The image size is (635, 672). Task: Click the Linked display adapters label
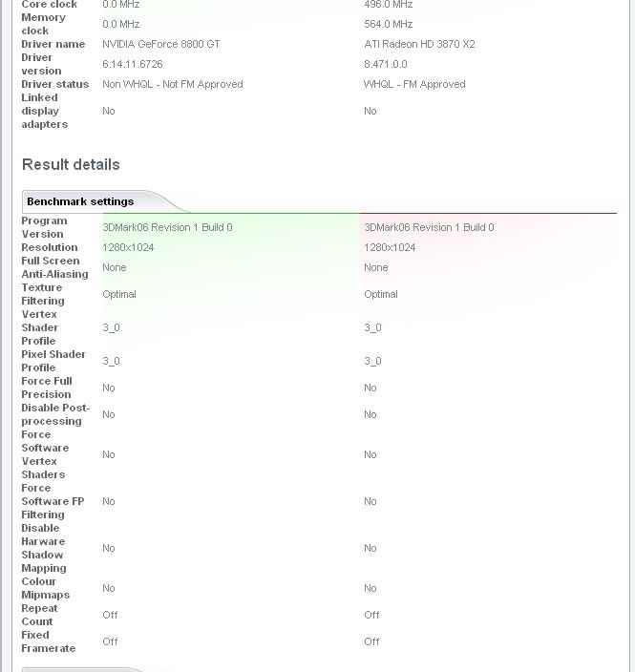45,111
